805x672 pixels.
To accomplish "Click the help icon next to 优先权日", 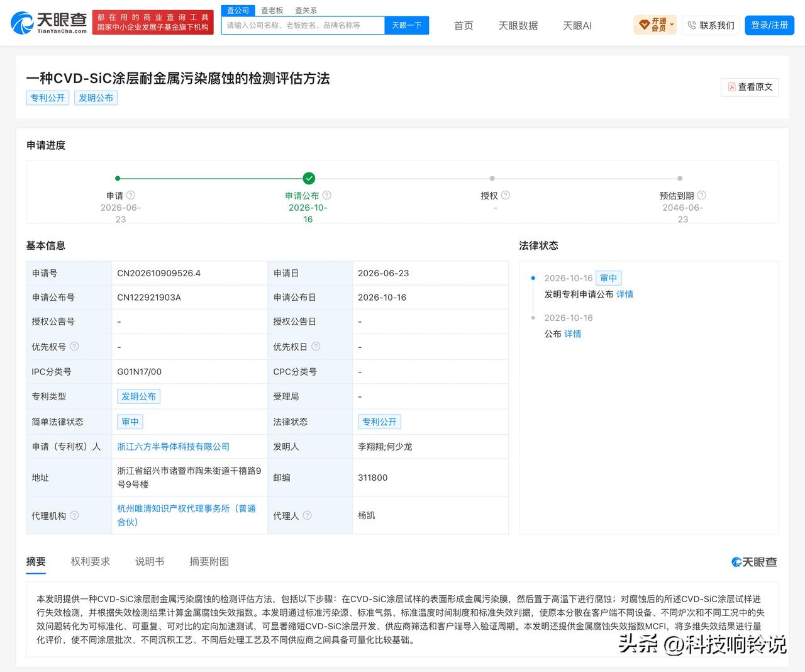I will 316,346.
